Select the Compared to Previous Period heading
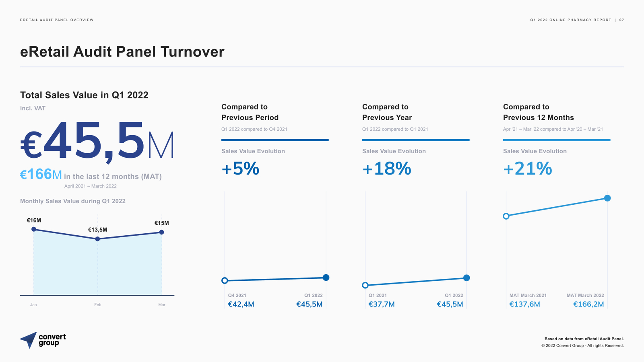The image size is (644, 362). pos(250,112)
